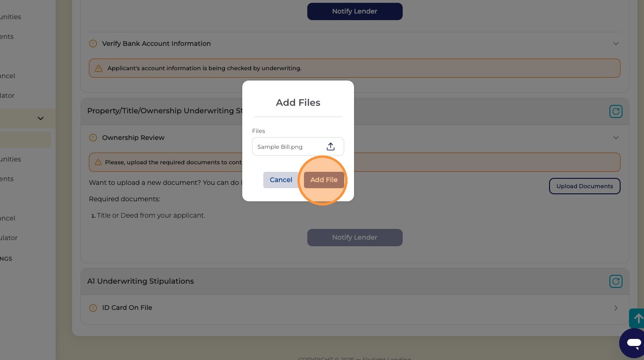
Task: Confirm upload with the Add File button
Action: click(324, 180)
